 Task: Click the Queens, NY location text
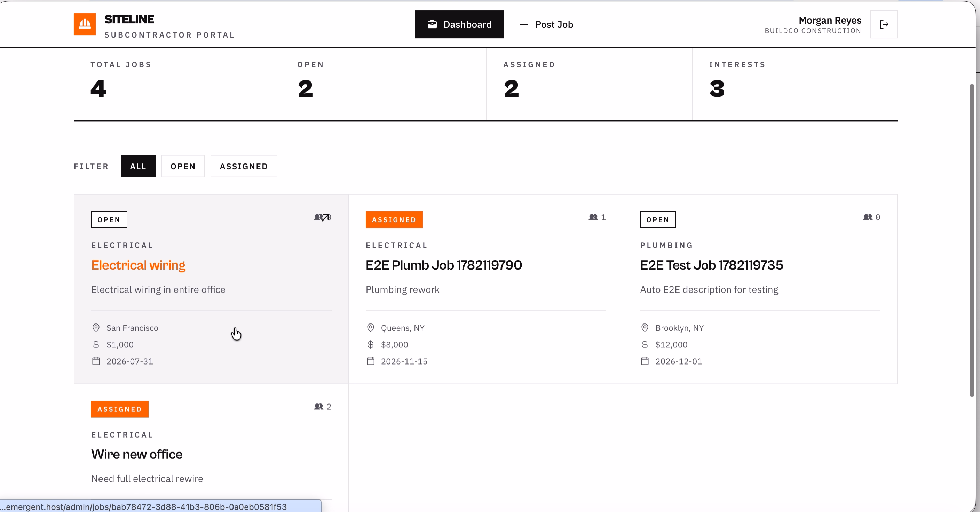(x=403, y=328)
